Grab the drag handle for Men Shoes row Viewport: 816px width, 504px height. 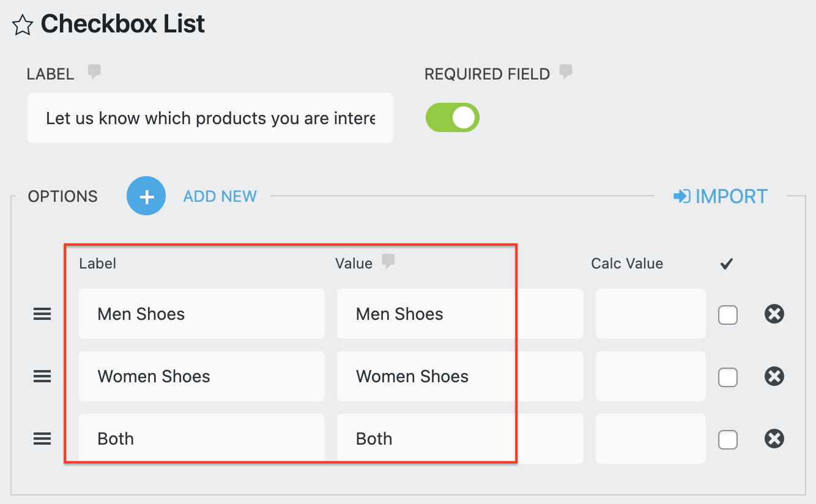point(42,314)
